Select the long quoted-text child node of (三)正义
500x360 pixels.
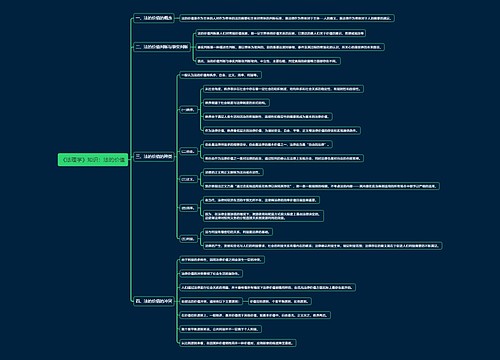(x=321, y=186)
